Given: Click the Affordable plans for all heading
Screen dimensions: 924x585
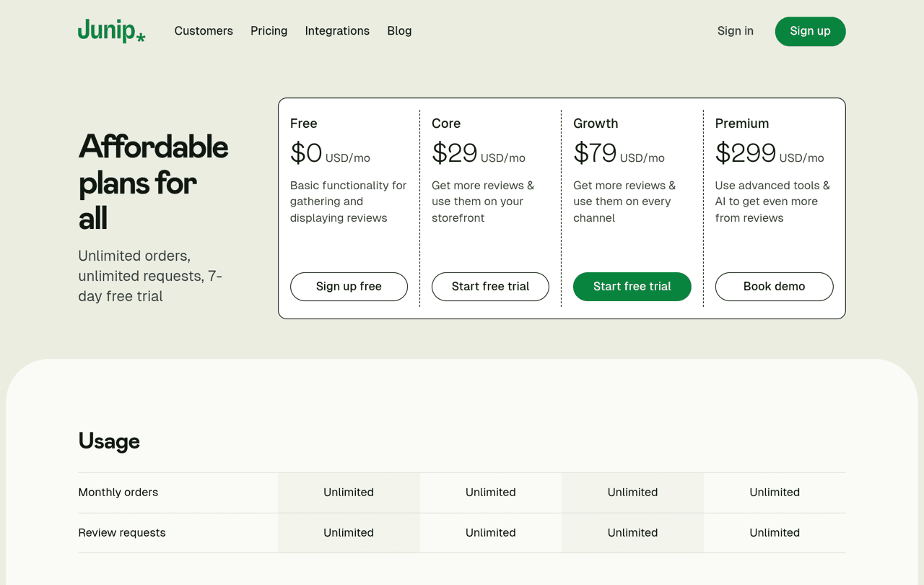Looking at the screenshot, I should point(153,182).
